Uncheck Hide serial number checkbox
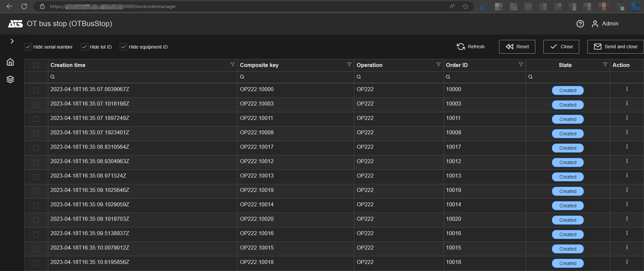 (28, 47)
